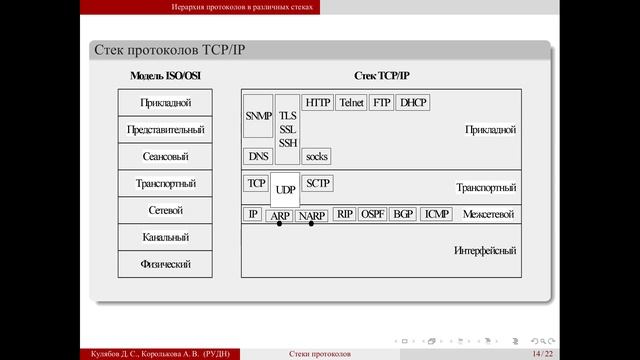Click the presentation appendix navigation icon
640x360 pixels.
(x=515, y=341)
